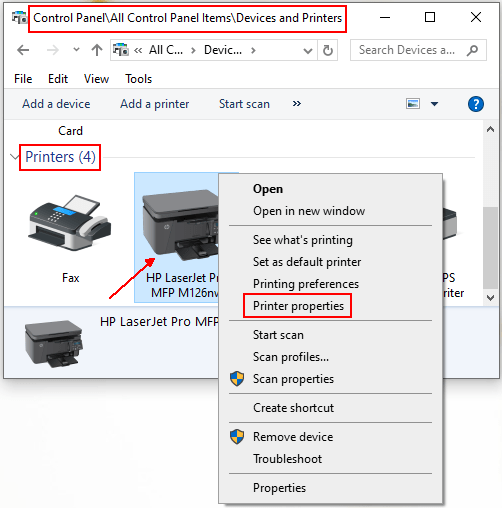
Task: Click the blue help question mark icon
Action: click(476, 104)
